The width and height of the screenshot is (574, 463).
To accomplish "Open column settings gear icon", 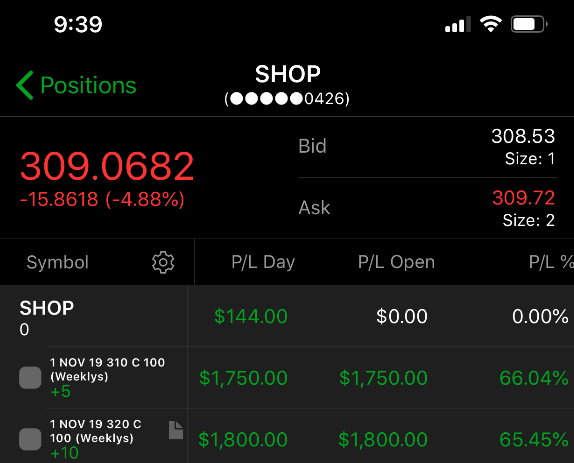I will point(163,262).
